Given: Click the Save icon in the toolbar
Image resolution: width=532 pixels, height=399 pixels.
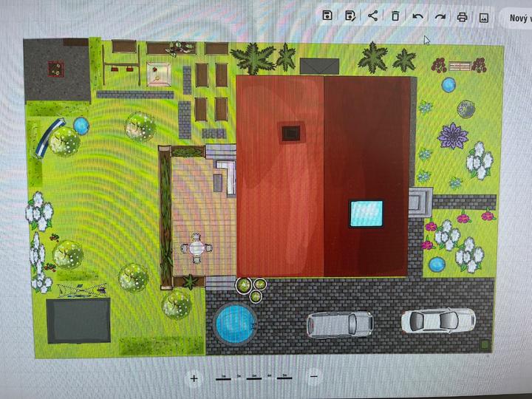Looking at the screenshot, I should [x=328, y=16].
